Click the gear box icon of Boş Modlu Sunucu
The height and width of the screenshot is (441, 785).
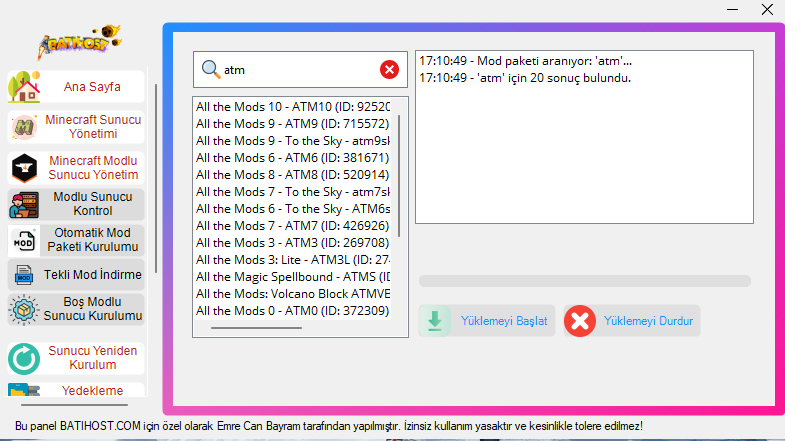[x=24, y=310]
